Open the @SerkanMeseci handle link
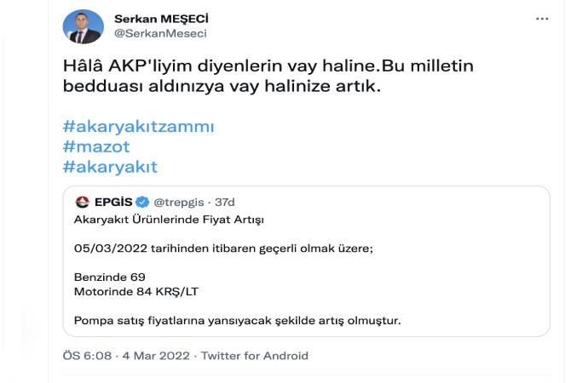Viewport: 588px width, 383px height. click(160, 33)
